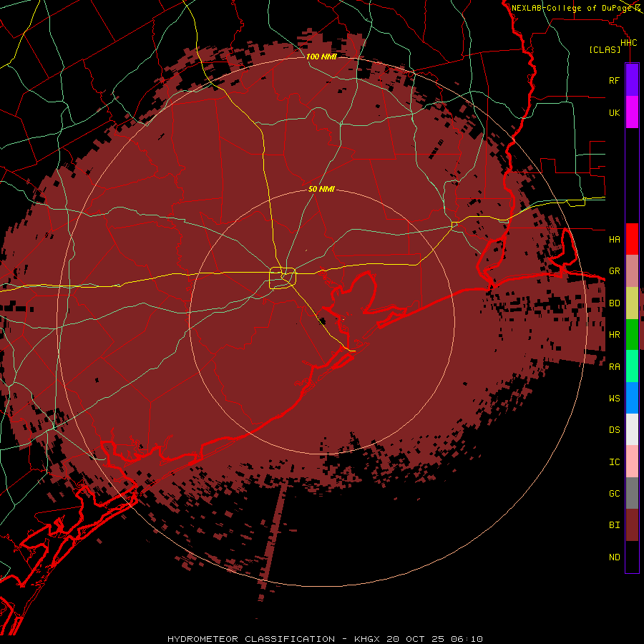Click the HHC product code text
The image size is (644, 644).
tap(628, 43)
